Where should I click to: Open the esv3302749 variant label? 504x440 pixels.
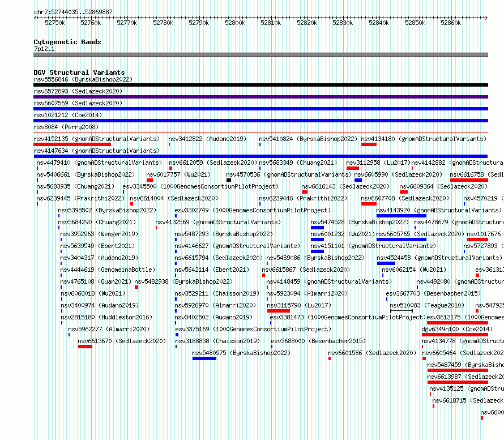(253, 210)
